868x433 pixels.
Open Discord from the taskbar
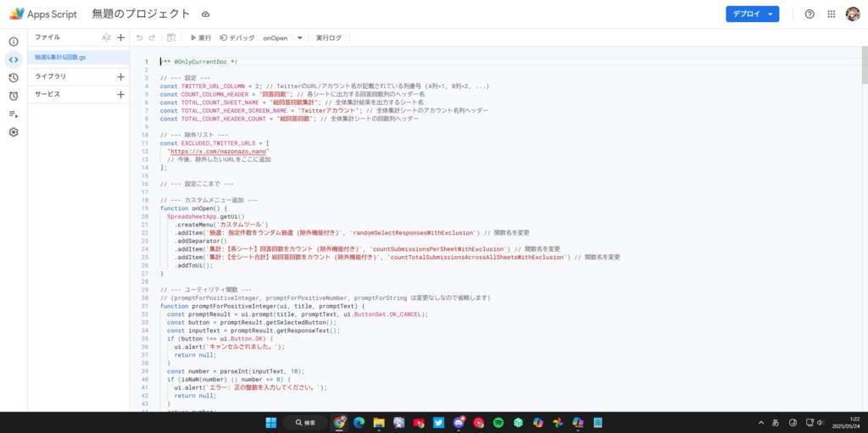click(x=459, y=423)
